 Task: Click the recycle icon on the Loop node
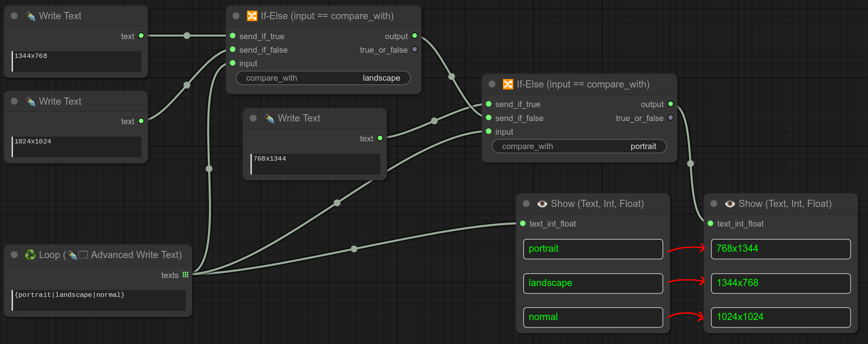tap(30, 255)
